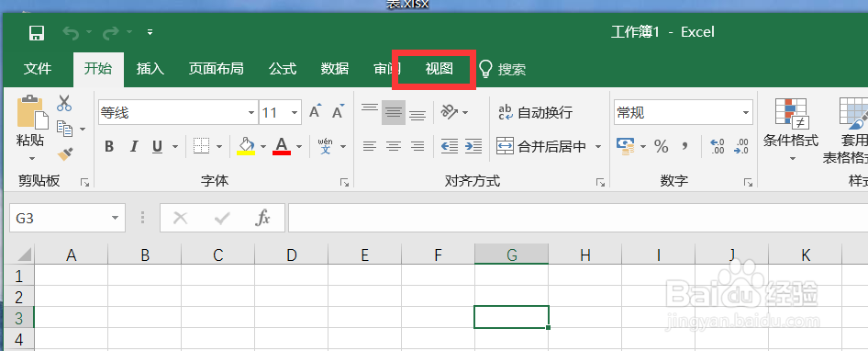The width and height of the screenshot is (868, 351).
Task: Click the 合并后居中 button
Action: [x=540, y=147]
